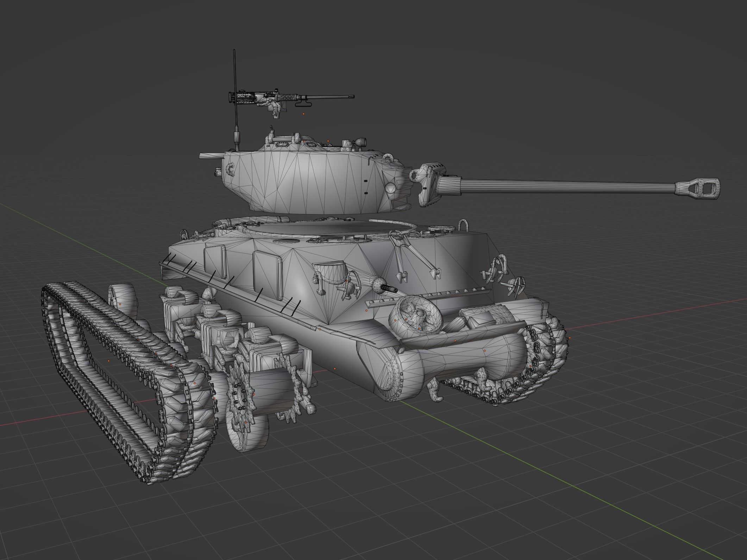Select the tank turret body
Image resolution: width=747 pixels, height=560 pixels.
pos(317,181)
